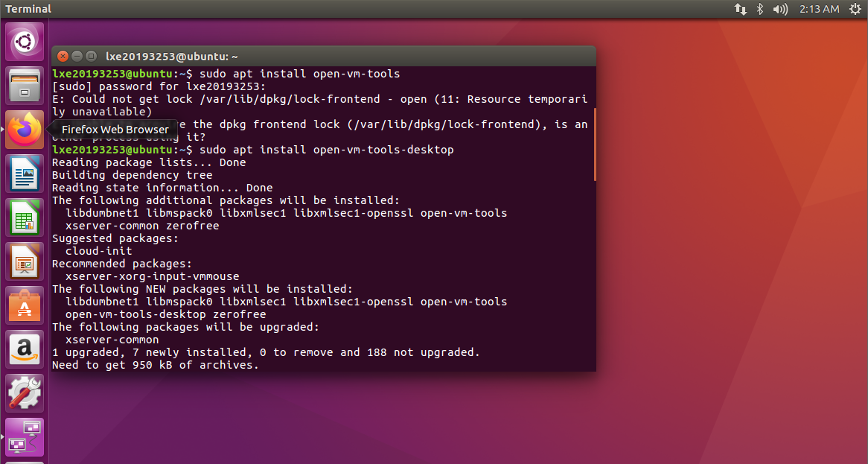The height and width of the screenshot is (464, 868).
Task: Click the 'Firefox Web Browser' tooltip label
Action: tap(115, 130)
